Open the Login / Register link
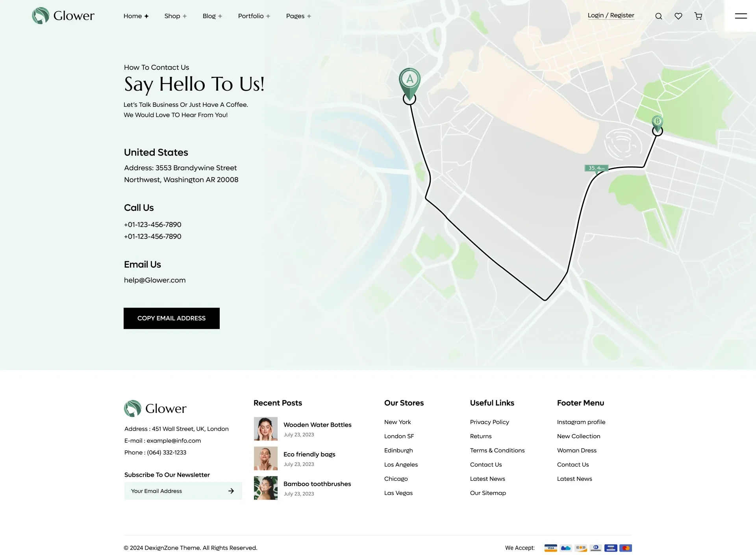756x560 pixels. tap(611, 15)
